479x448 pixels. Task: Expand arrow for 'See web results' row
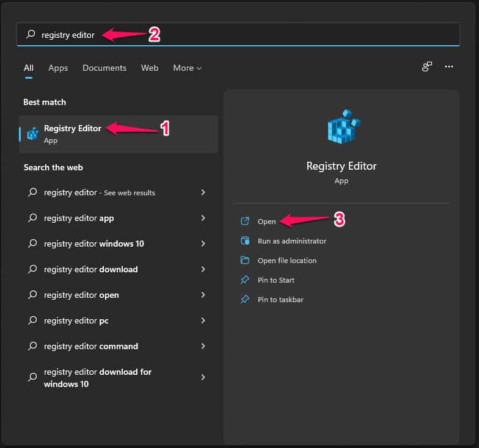click(x=203, y=192)
